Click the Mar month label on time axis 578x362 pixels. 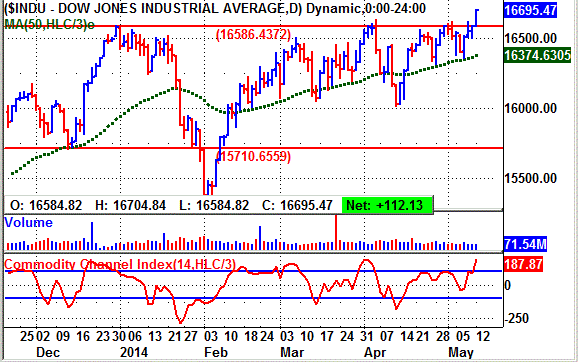292,352
